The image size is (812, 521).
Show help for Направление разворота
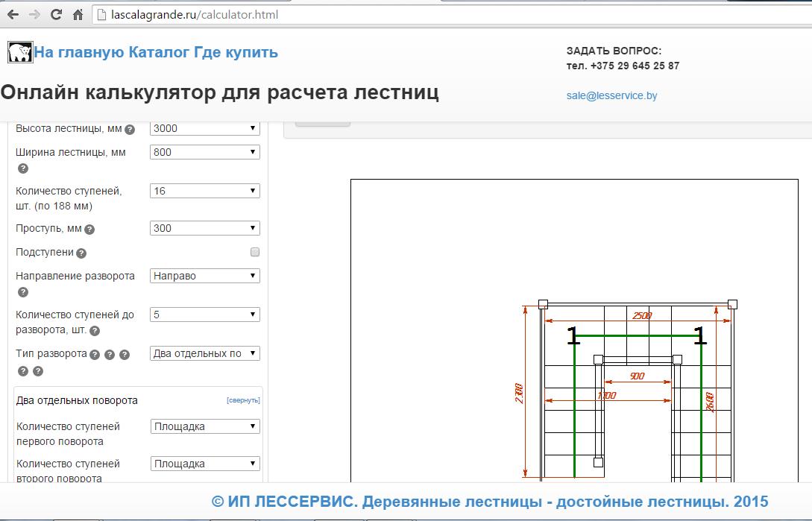23,292
